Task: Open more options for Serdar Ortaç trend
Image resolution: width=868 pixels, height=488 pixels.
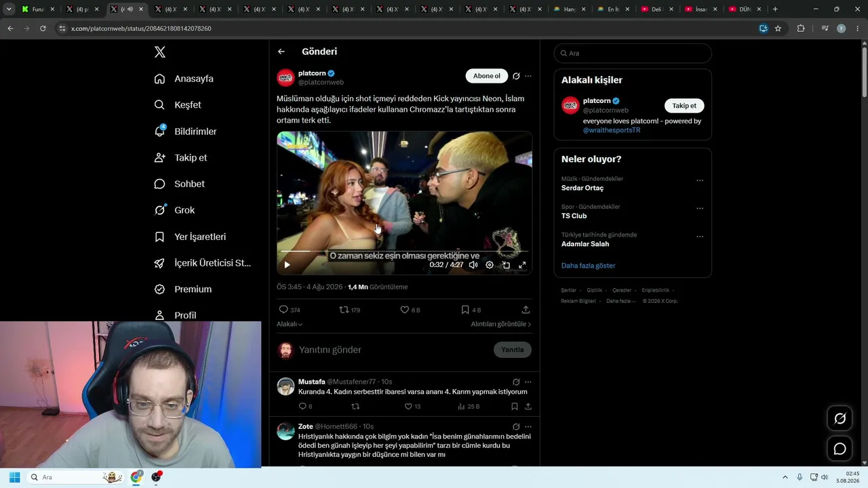Action: [700, 181]
